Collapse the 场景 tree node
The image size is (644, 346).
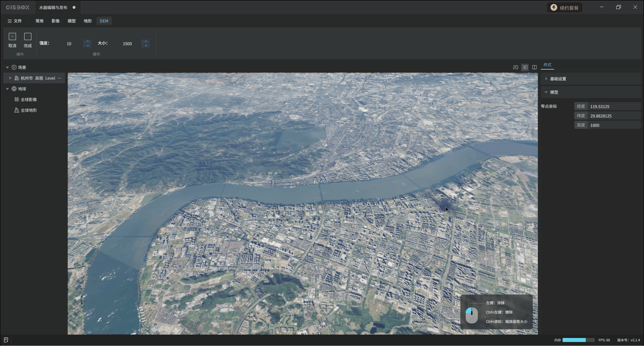click(x=7, y=67)
